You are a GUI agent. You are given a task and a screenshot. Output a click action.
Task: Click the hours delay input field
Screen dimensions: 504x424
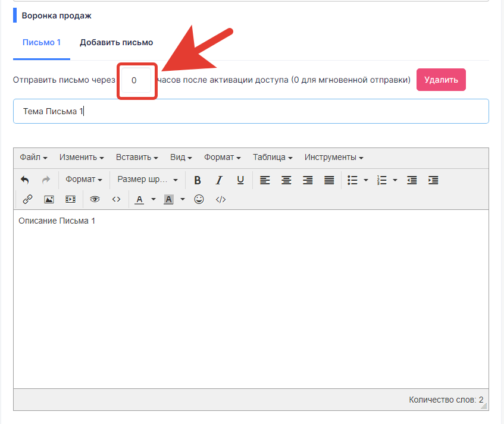point(136,80)
